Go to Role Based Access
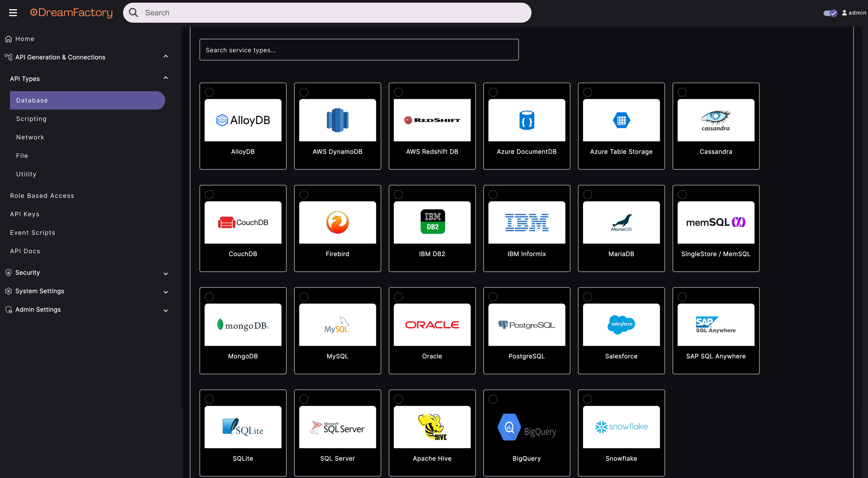This screenshot has width=868, height=478. (42, 196)
